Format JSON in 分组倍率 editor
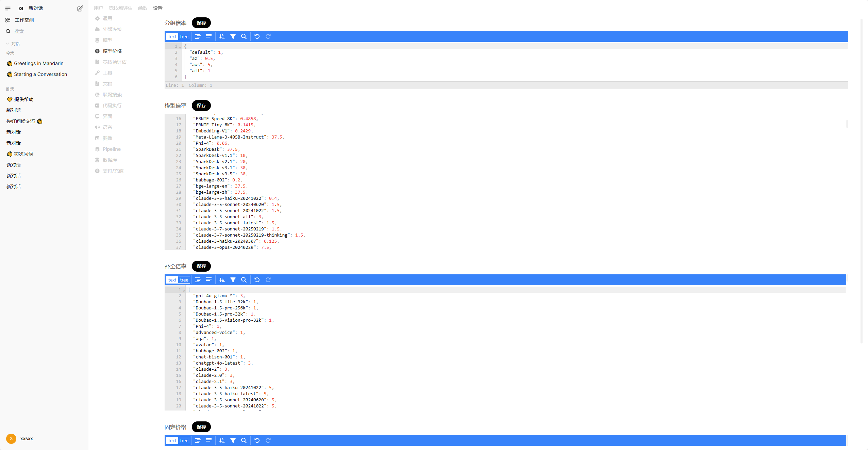The image size is (868, 450). tap(198, 36)
